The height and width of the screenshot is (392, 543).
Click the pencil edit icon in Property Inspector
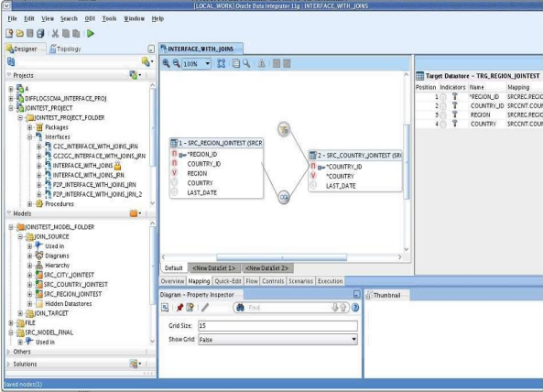[x=205, y=308]
